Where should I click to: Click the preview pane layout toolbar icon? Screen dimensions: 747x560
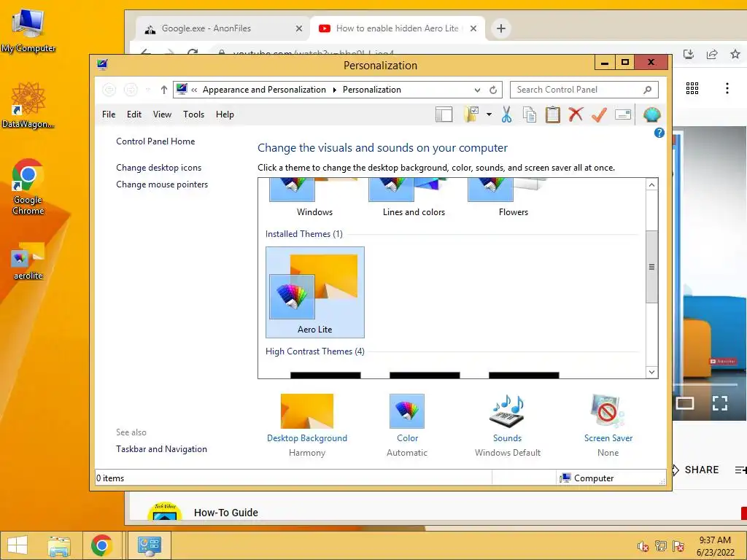(x=444, y=114)
